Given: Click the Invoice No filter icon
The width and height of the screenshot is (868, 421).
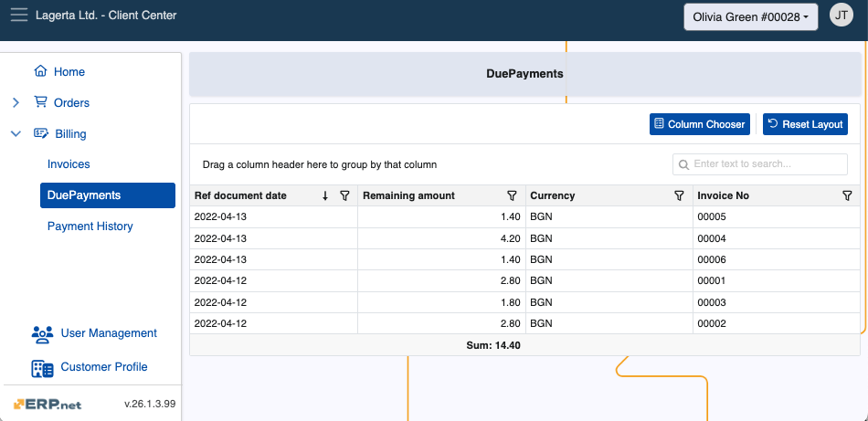Looking at the screenshot, I should (847, 195).
